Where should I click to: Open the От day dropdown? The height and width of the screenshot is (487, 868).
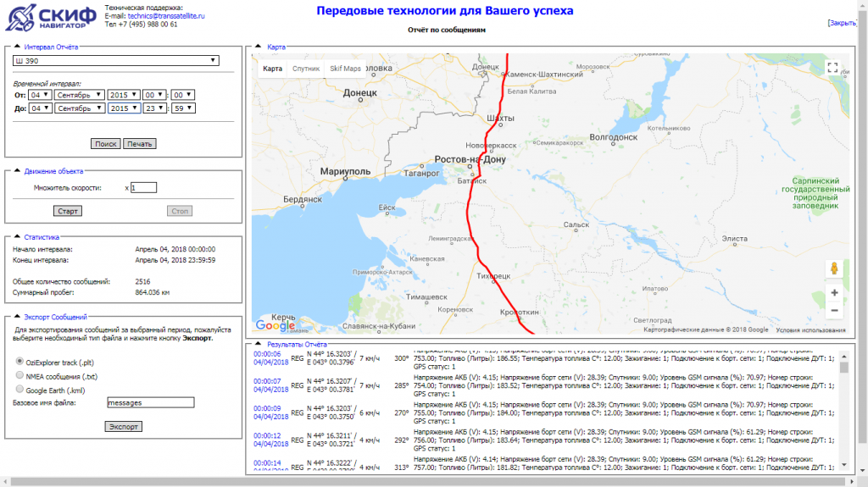coord(41,95)
